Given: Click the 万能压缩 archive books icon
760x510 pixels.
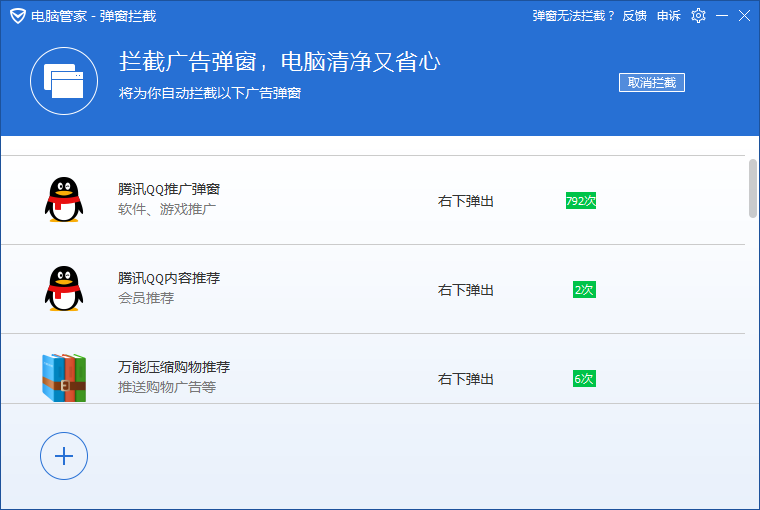Looking at the screenshot, I should (x=64, y=378).
